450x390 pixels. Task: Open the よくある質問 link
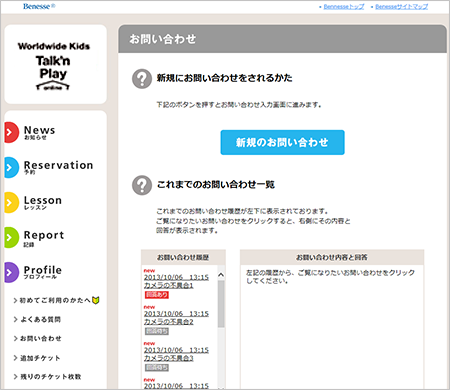40,319
